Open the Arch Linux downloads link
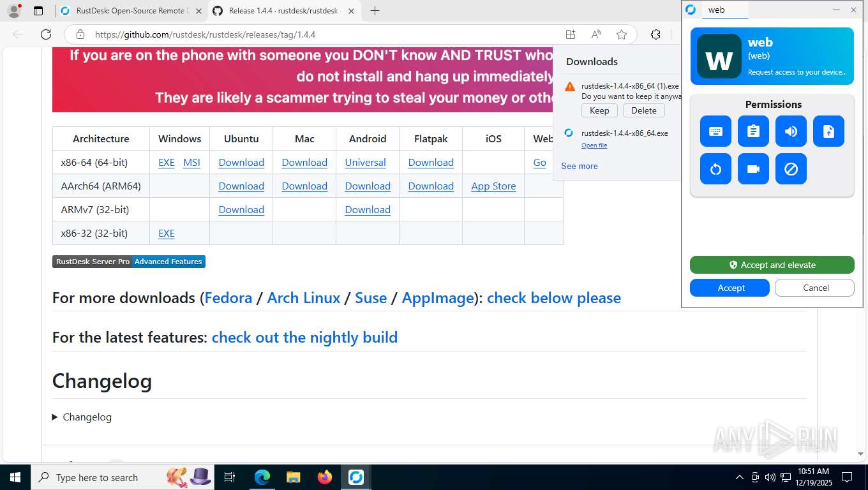868x490 pixels. click(x=304, y=298)
